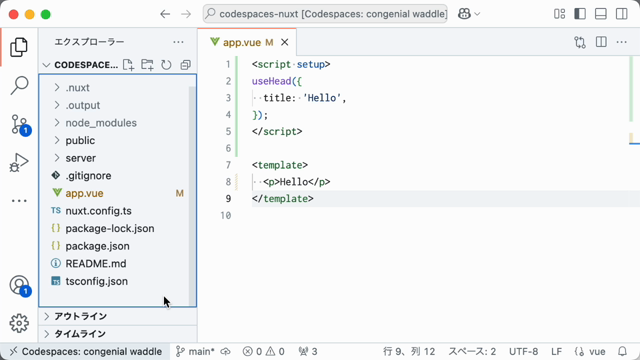Toggle the secondary sidebar visibility
The image size is (640, 360).
[622, 14]
